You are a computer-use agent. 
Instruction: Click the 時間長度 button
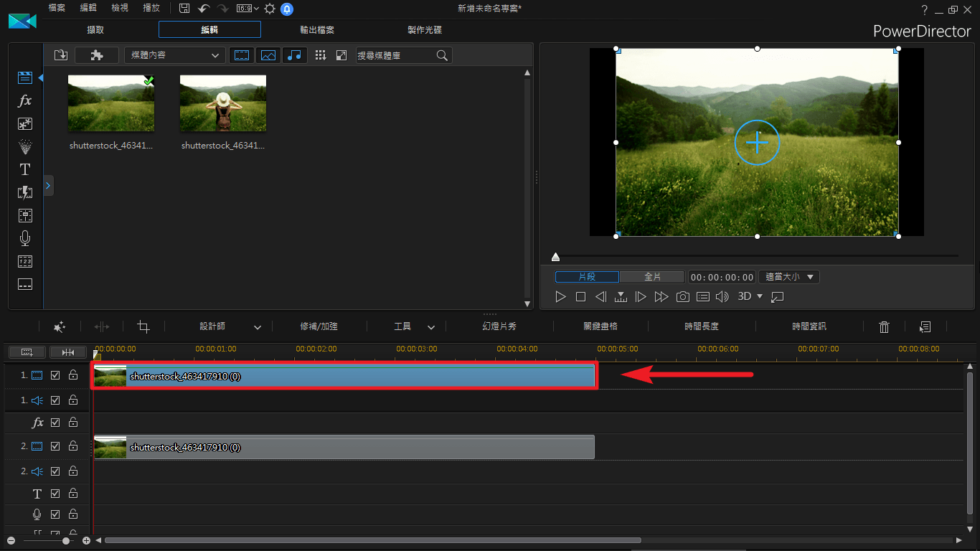click(702, 326)
